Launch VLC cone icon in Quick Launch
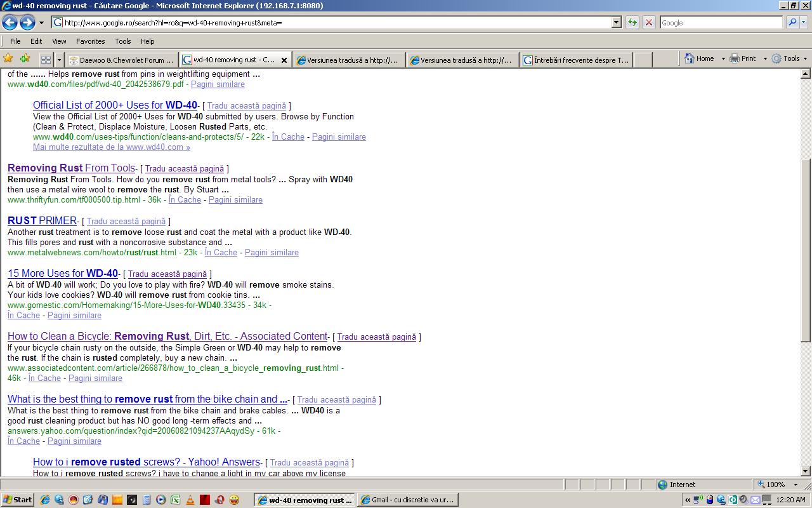Image resolution: width=812 pixels, height=508 pixels. click(x=190, y=500)
